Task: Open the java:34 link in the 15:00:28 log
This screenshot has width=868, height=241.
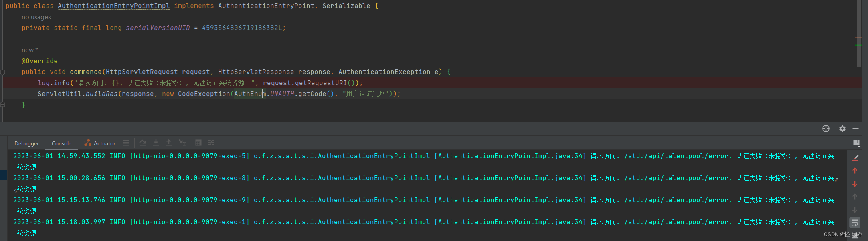Action: click(x=510, y=178)
